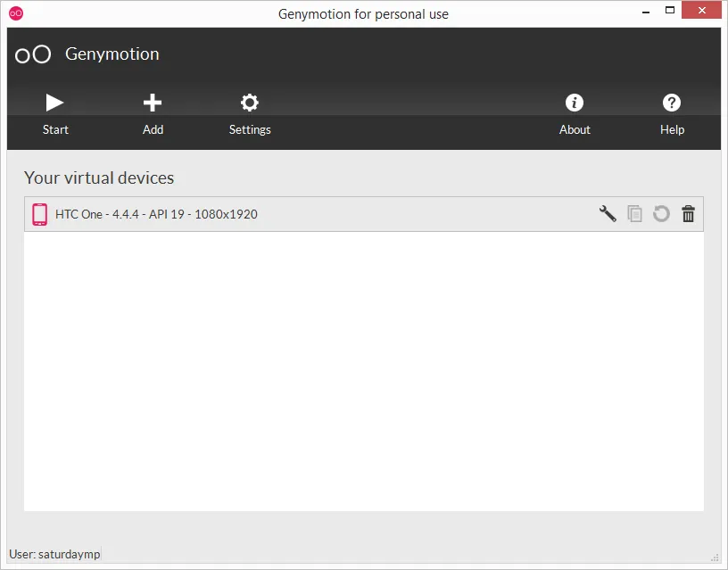Click the clone icon for HTC One
The height and width of the screenshot is (570, 728).
634,214
